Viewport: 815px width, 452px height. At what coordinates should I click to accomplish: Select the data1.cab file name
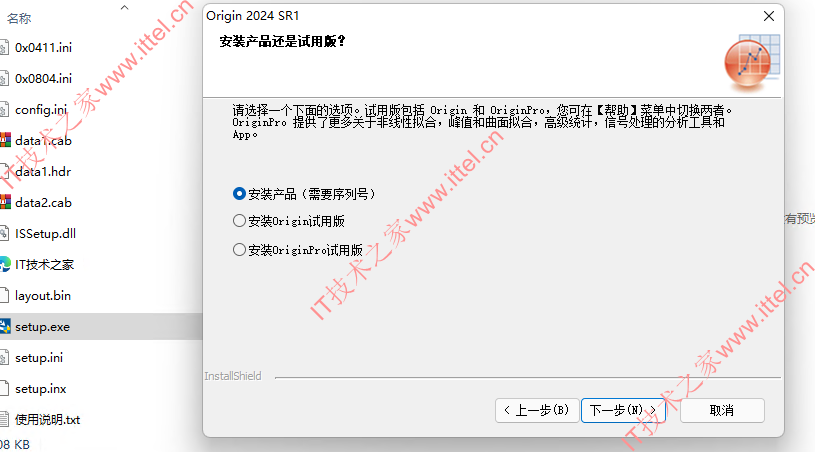[x=44, y=141]
